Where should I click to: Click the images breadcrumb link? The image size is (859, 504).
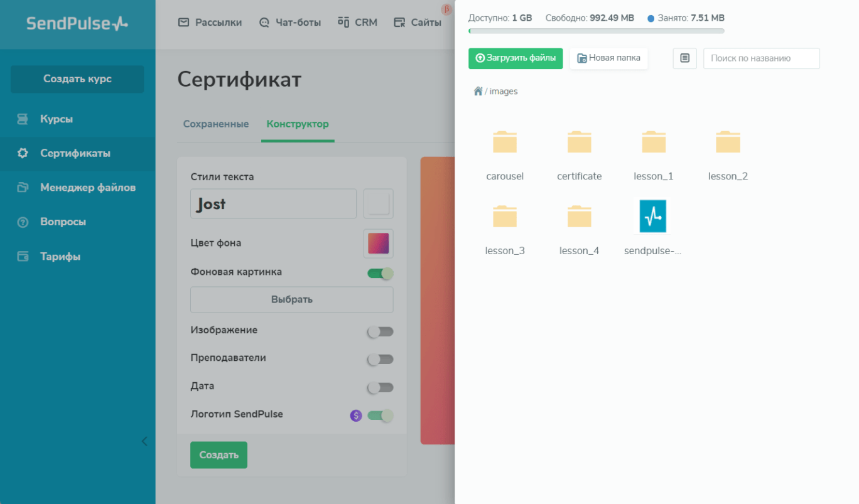point(504,92)
